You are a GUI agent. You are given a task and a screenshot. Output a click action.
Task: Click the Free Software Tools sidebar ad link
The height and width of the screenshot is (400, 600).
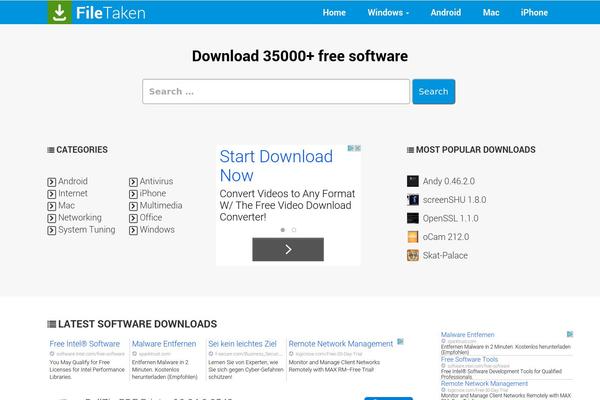pyautogui.click(x=469, y=359)
